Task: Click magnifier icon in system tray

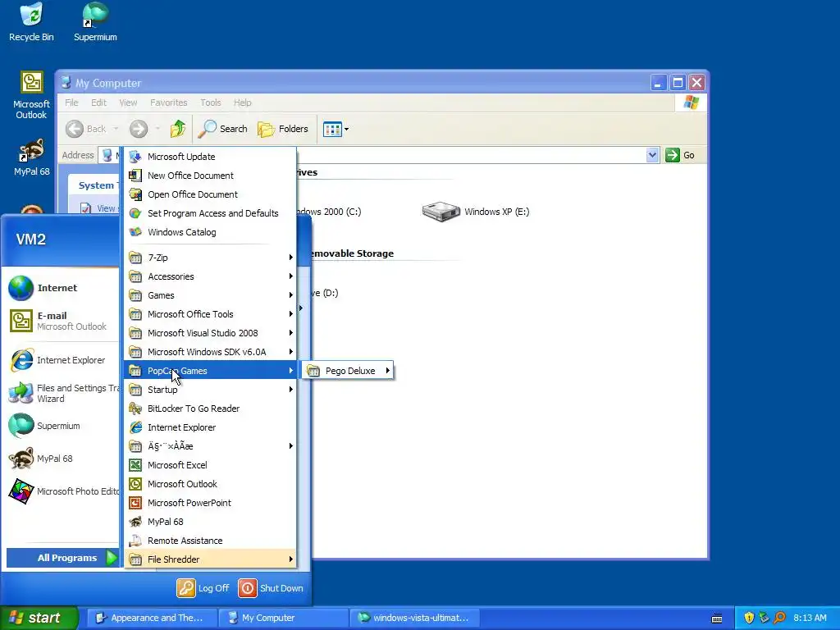Action: pyautogui.click(x=780, y=618)
